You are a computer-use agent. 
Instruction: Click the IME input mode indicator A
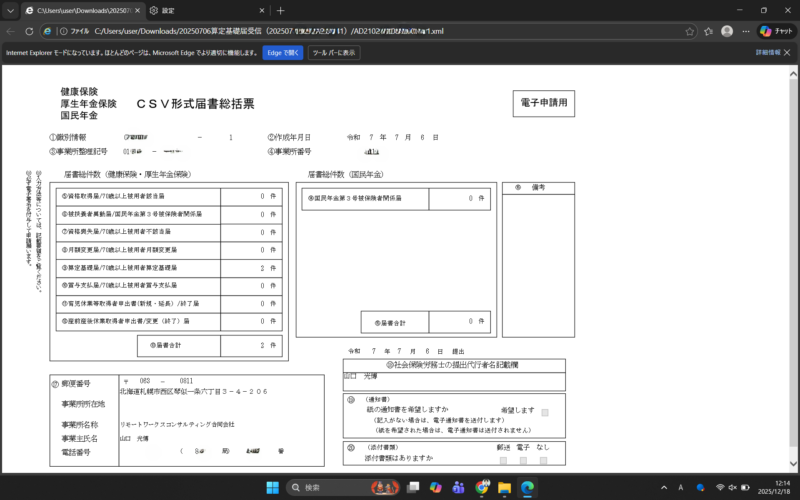click(681, 488)
